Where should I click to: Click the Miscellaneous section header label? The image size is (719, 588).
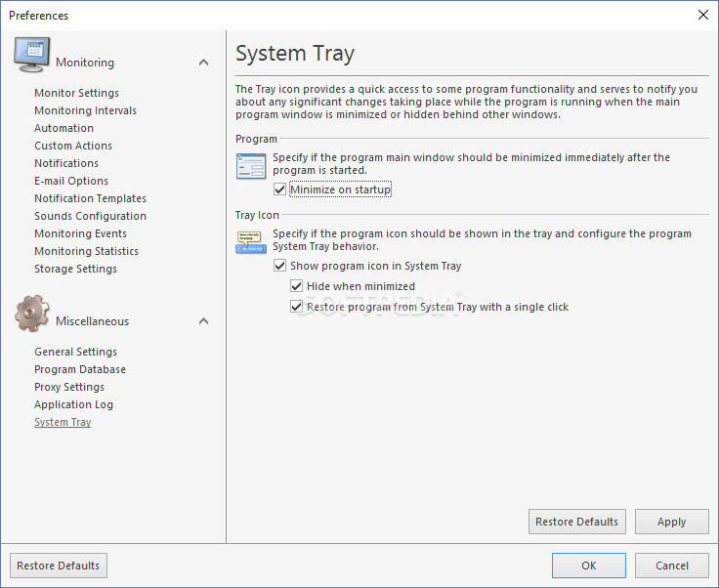coord(92,321)
